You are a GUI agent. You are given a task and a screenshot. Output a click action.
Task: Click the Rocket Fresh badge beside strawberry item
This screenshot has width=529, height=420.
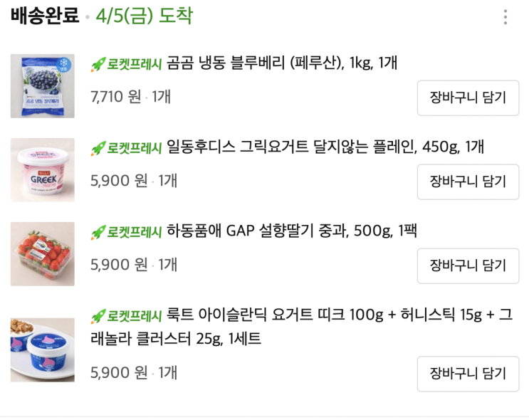click(127, 232)
